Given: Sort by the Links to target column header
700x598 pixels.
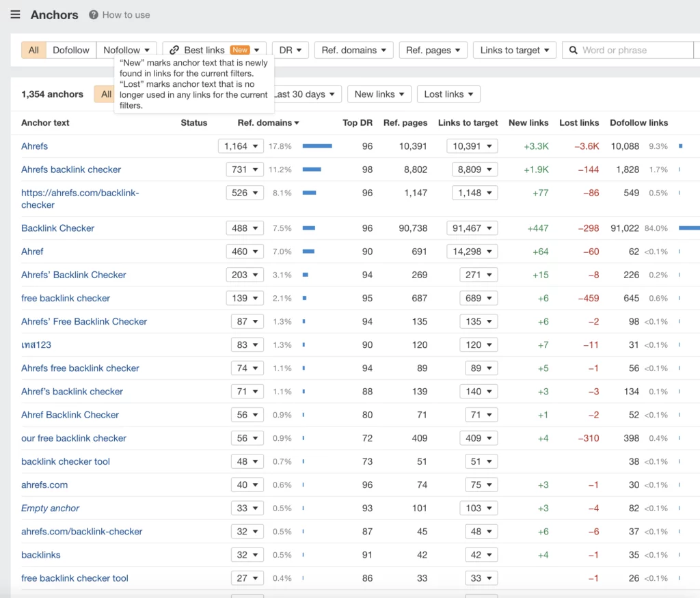Looking at the screenshot, I should point(468,123).
